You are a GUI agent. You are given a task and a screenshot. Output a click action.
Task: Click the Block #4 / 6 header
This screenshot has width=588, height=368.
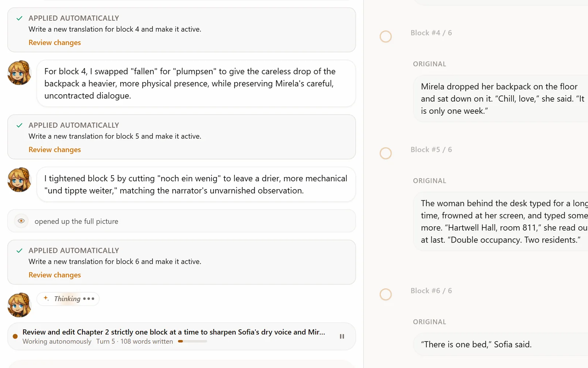[x=431, y=33]
